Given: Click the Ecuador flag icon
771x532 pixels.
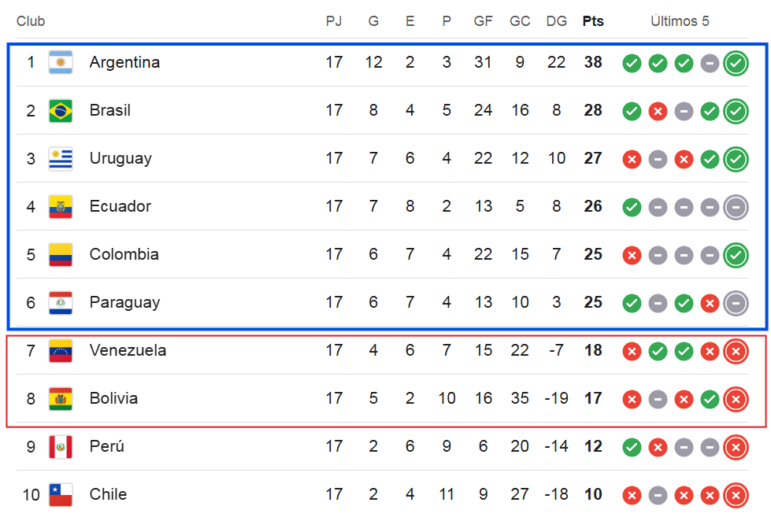Looking at the screenshot, I should click(61, 206).
